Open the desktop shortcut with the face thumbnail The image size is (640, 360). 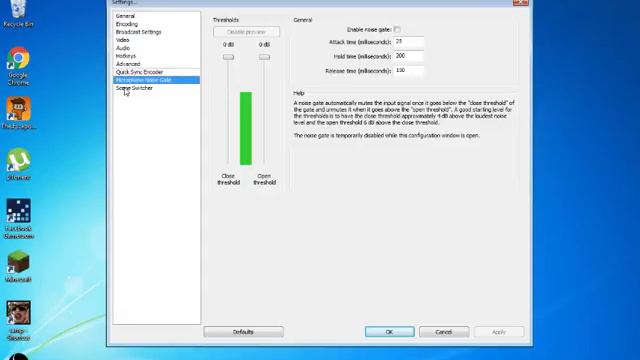pyautogui.click(x=18, y=321)
